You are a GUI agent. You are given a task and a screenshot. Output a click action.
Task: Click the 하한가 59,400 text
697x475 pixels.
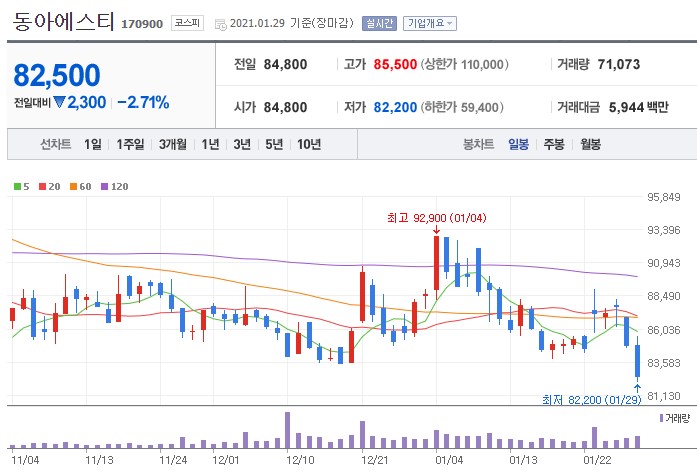pos(462,107)
